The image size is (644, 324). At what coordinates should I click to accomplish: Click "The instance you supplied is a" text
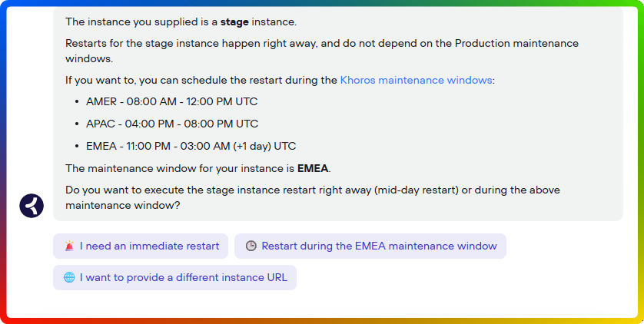[x=141, y=21]
